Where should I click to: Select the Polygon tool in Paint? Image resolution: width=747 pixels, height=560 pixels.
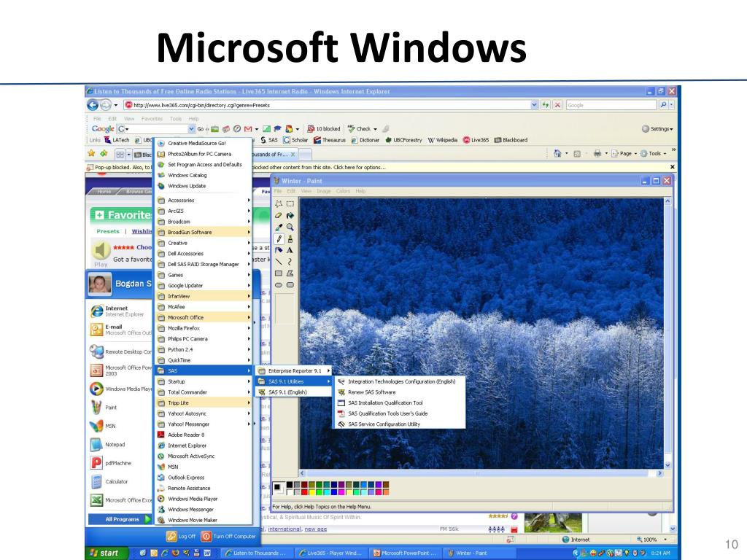290,273
